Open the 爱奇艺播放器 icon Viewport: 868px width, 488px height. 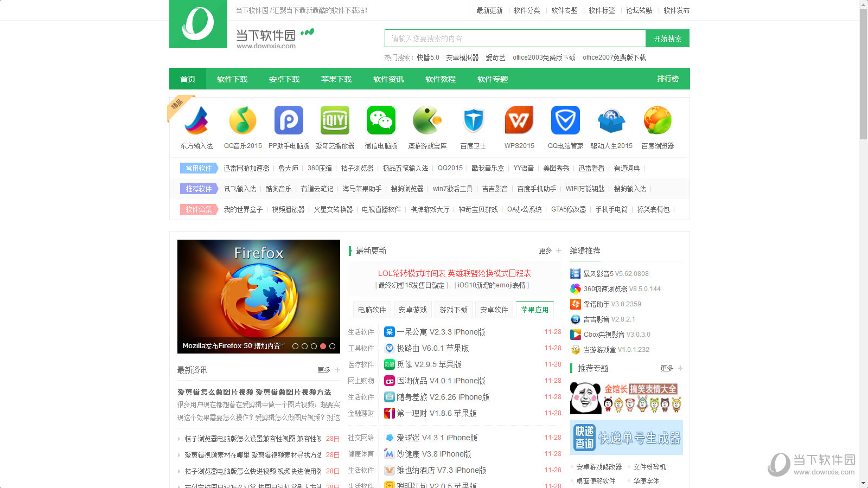(x=335, y=120)
